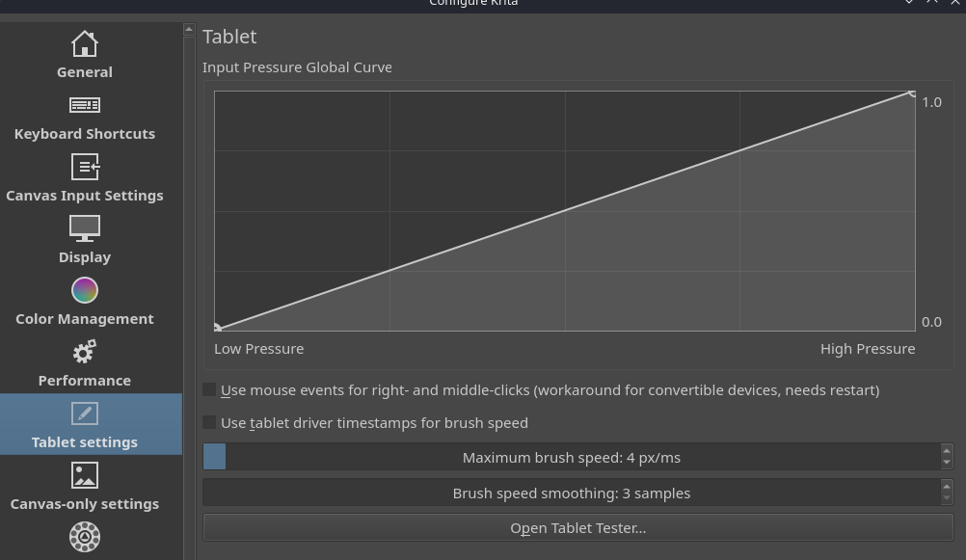Select the Performance gear icon
966x560 pixels.
85,352
